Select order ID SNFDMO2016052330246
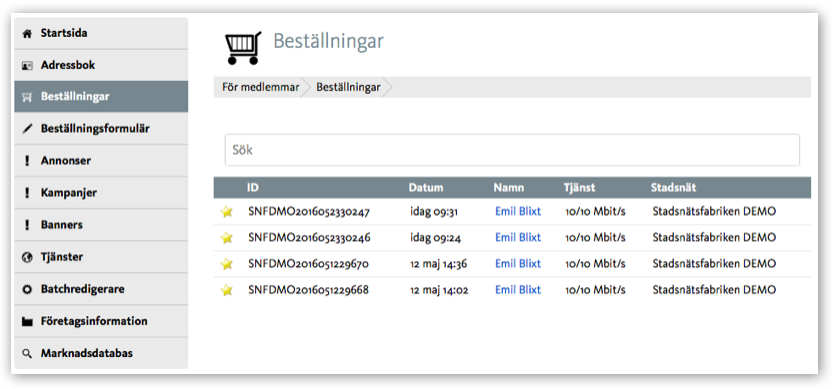The image size is (838, 389). (309, 237)
